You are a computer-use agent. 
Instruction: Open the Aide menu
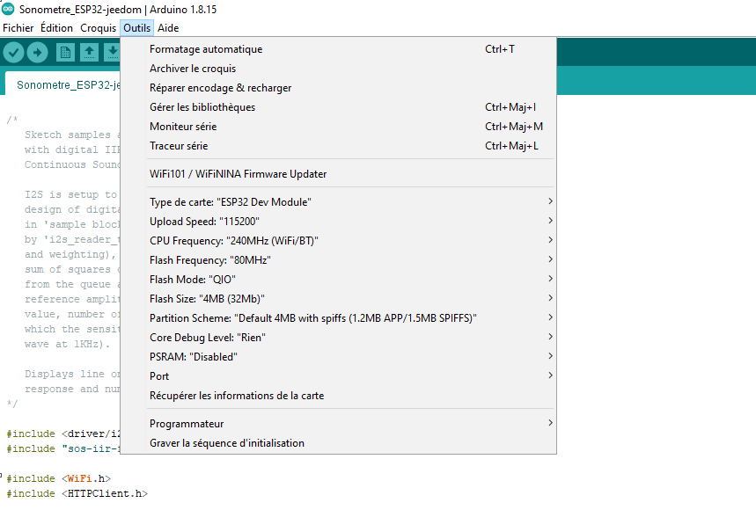168,28
